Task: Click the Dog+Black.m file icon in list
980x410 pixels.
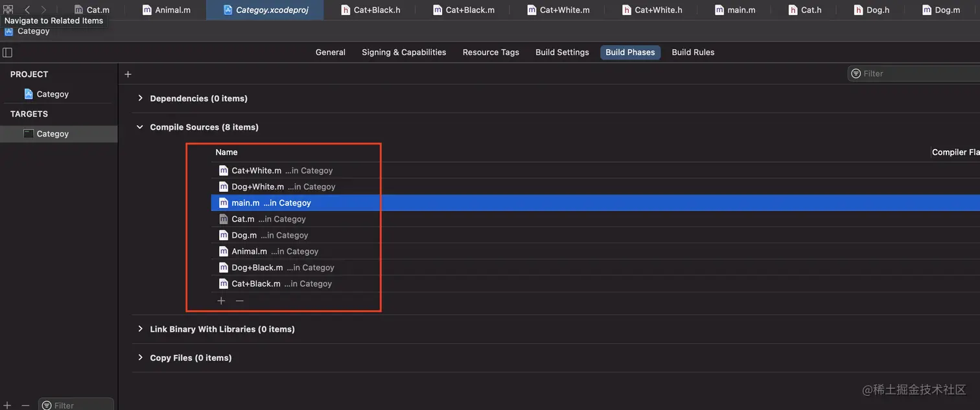Action: pyautogui.click(x=224, y=268)
